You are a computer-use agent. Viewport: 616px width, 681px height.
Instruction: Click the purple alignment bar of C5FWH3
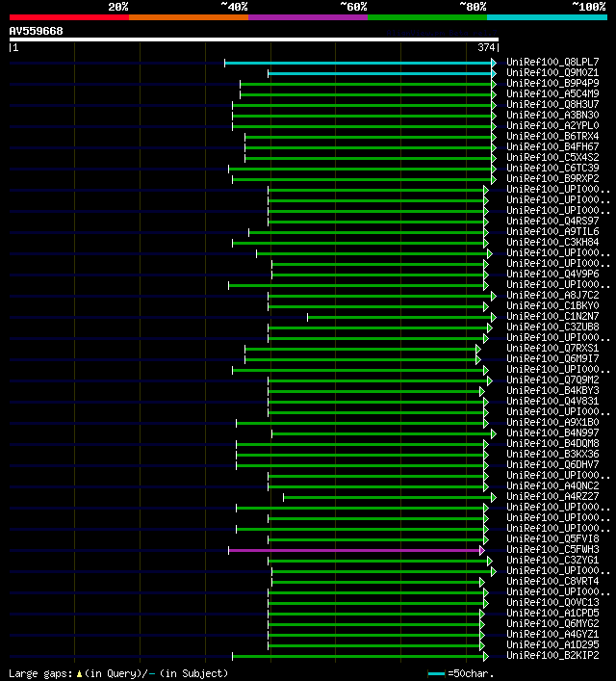pyautogui.click(x=354, y=550)
